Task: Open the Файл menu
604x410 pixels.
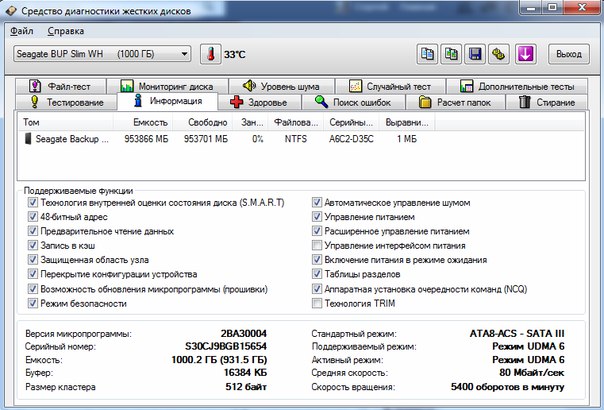Action: click(22, 31)
